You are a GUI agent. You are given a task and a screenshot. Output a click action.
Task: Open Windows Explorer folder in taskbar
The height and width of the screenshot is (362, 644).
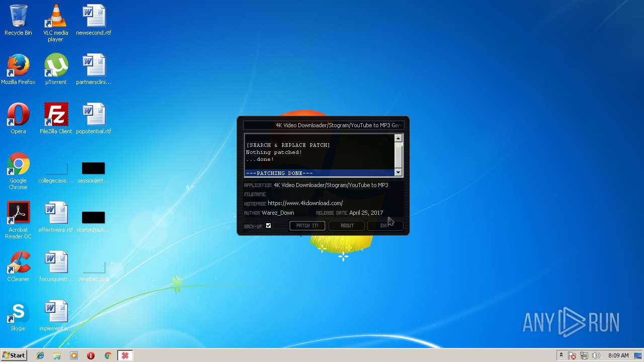tap(57, 355)
